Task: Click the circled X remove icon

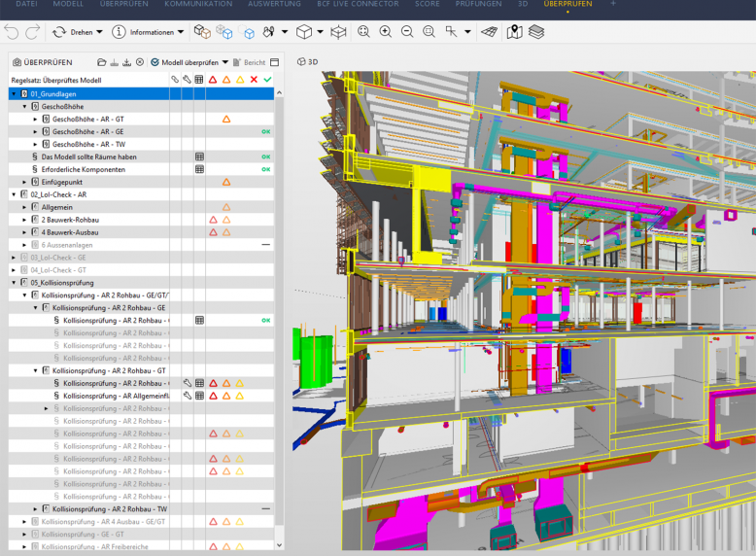Action: pyautogui.click(x=140, y=62)
